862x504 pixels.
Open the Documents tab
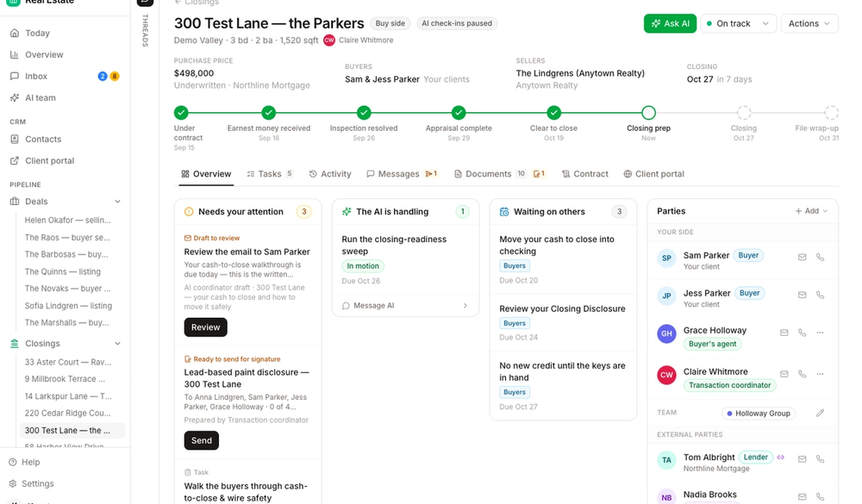(500, 174)
